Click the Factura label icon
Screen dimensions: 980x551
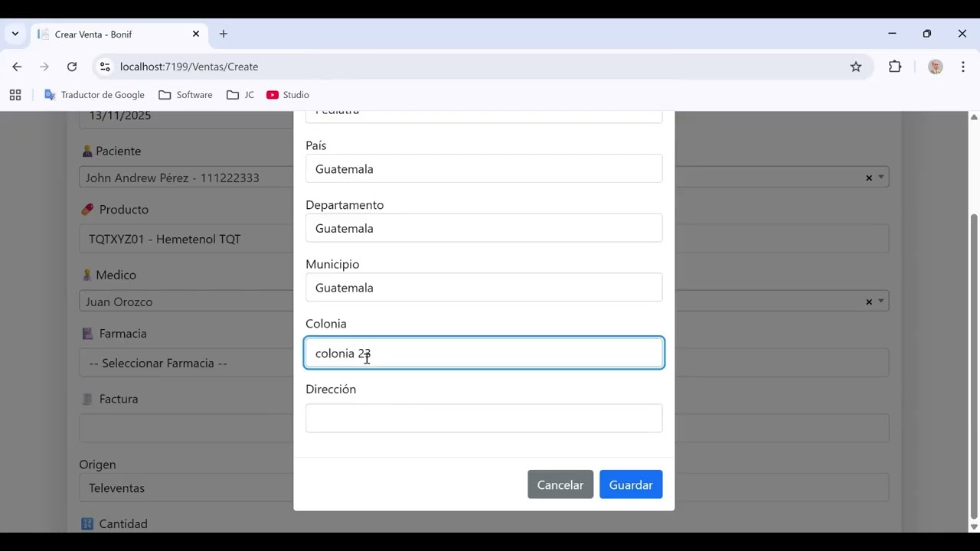click(87, 399)
